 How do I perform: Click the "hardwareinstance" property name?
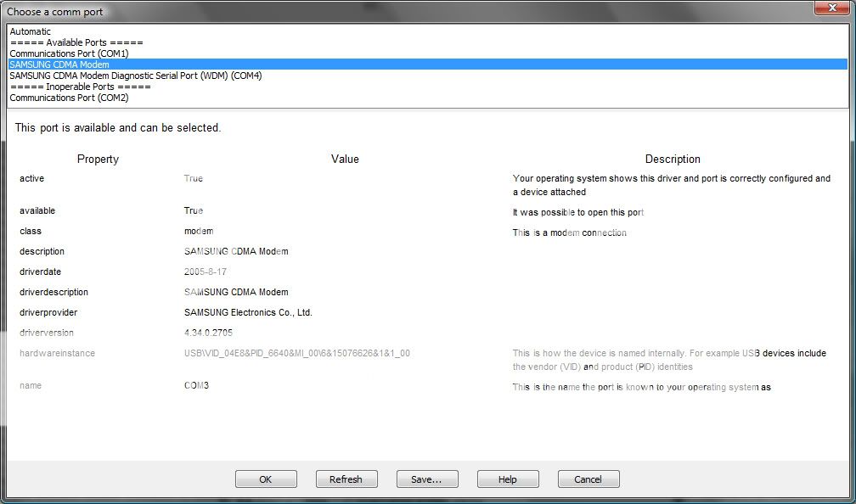(x=58, y=353)
